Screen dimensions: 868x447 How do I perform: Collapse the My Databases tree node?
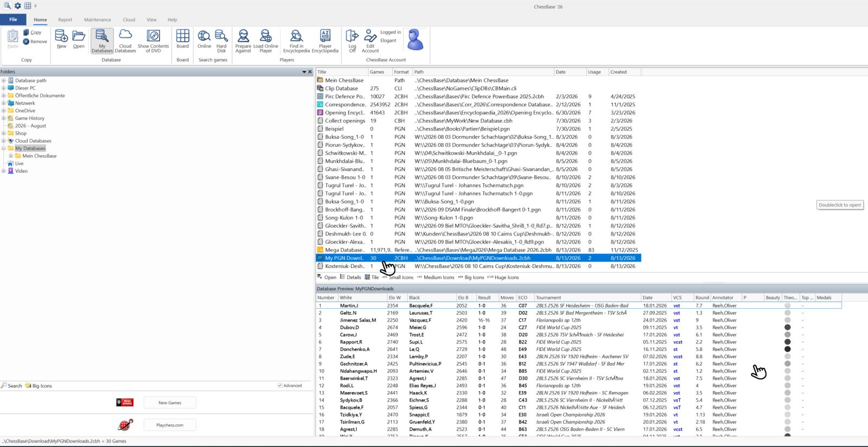tap(4, 148)
